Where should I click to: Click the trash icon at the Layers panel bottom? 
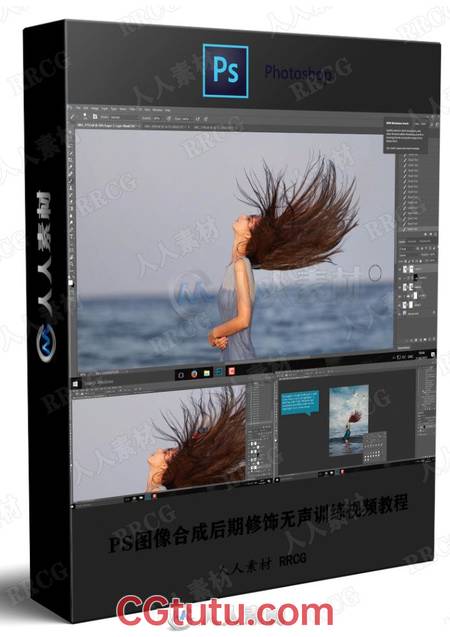click(434, 339)
